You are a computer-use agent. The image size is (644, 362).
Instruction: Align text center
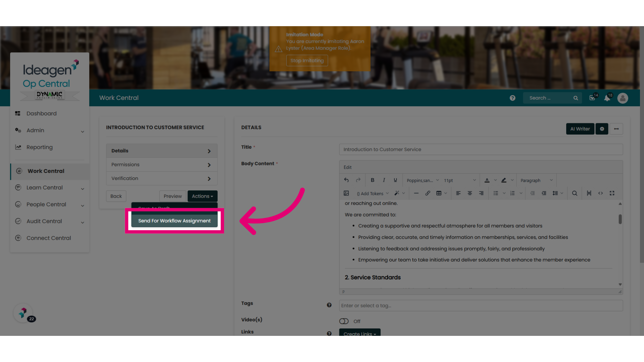tap(470, 193)
